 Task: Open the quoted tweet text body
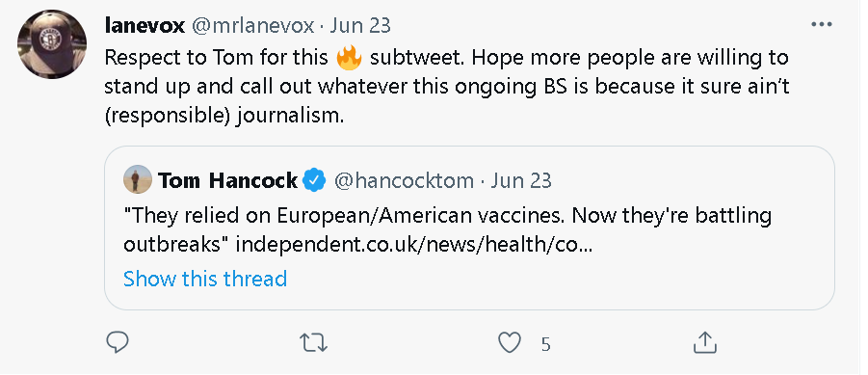point(447,229)
